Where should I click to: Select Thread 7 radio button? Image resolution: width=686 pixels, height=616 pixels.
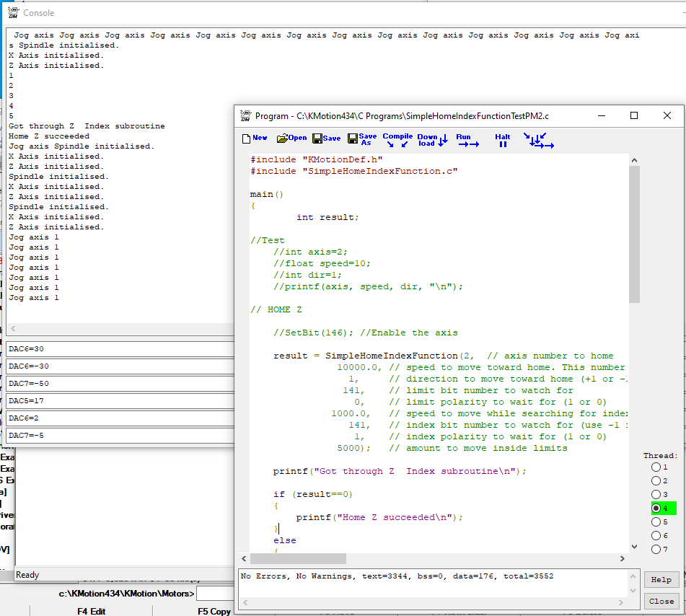656,550
